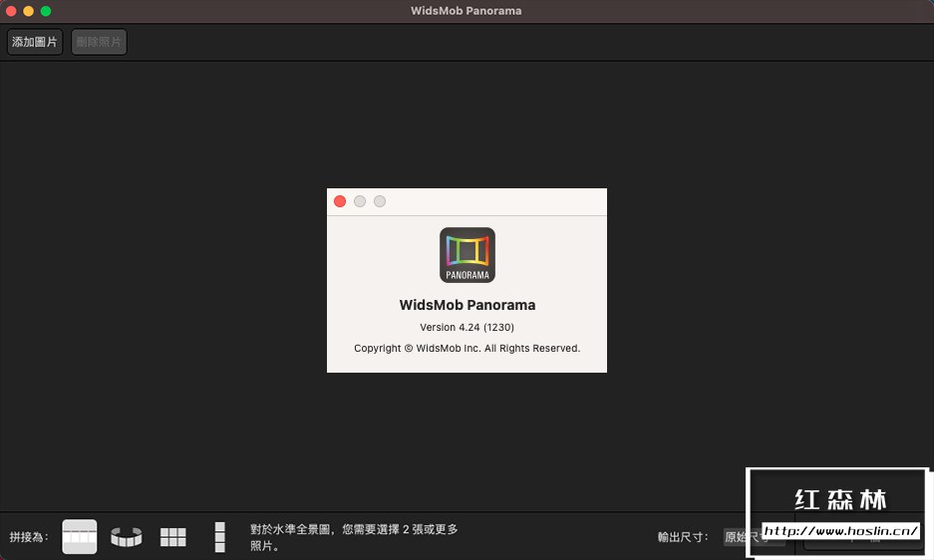Click the WidsMob Panorama name in About dialog
The width and height of the screenshot is (934, 560).
click(467, 305)
